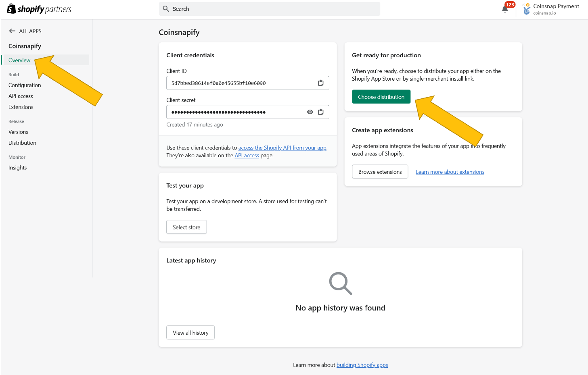588x375 pixels.
Task: Focus the Search field
Action: tap(270, 9)
